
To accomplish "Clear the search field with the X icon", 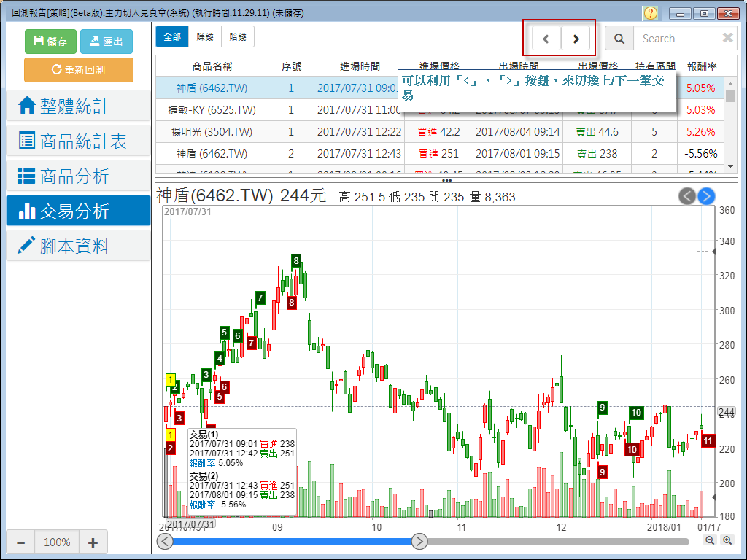I will tap(727, 38).
